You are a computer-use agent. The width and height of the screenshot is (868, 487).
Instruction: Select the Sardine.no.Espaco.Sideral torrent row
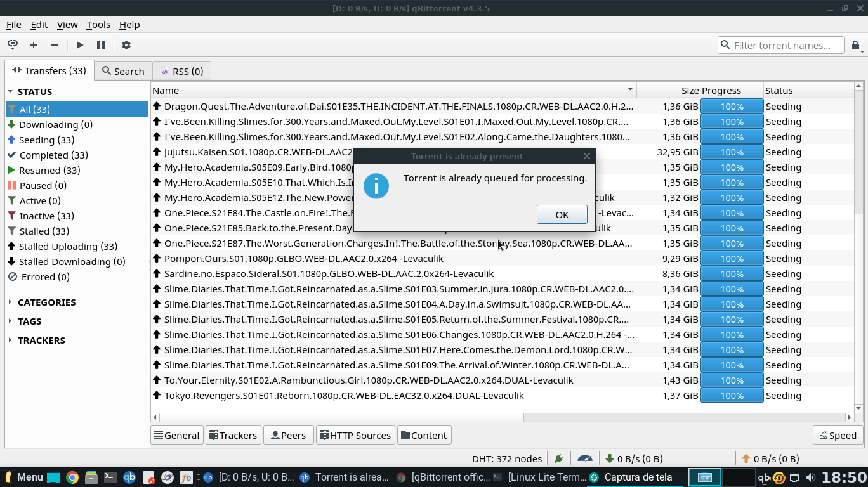pyautogui.click(x=503, y=274)
